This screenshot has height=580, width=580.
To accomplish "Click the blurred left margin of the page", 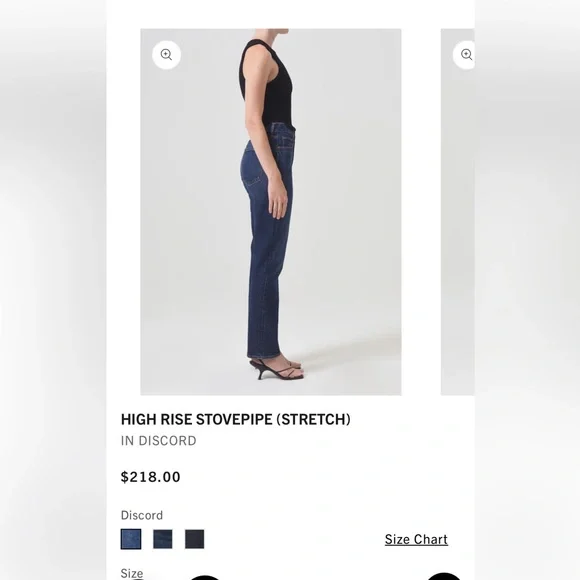I will [x=53, y=290].
